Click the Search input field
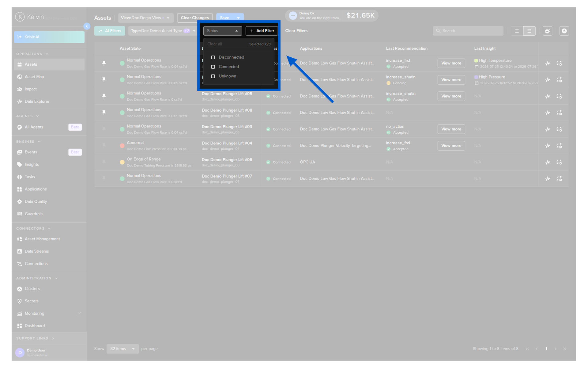 (x=468, y=31)
